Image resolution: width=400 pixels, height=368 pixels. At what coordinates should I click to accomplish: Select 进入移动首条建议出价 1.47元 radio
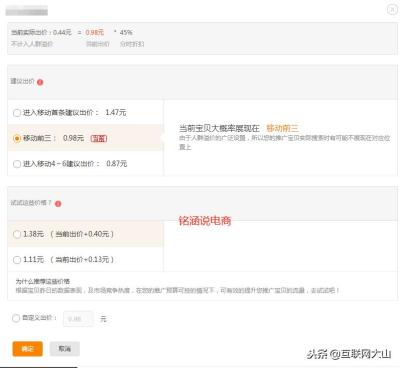coord(17,113)
